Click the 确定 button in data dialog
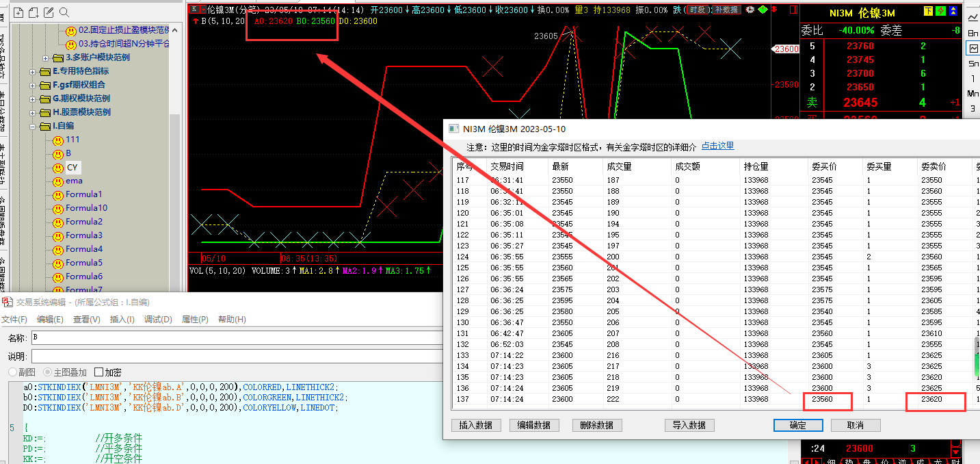980x464 pixels. (797, 425)
